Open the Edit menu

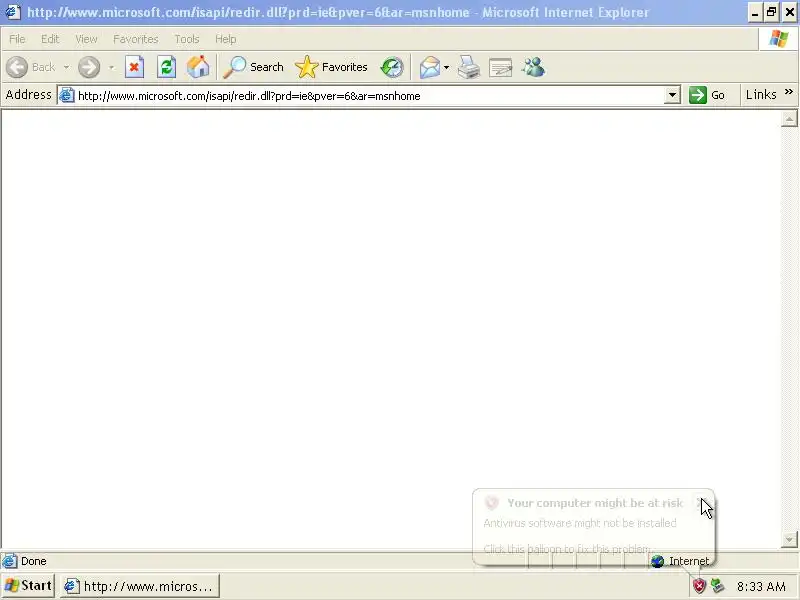tap(50, 39)
